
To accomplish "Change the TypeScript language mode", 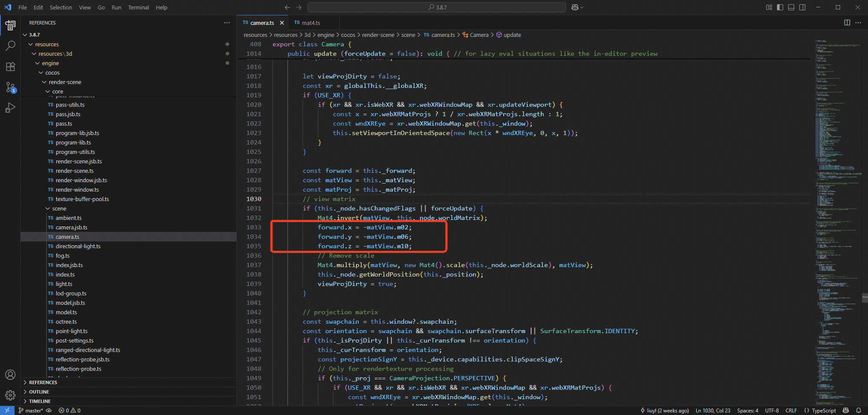I will 823,410.
